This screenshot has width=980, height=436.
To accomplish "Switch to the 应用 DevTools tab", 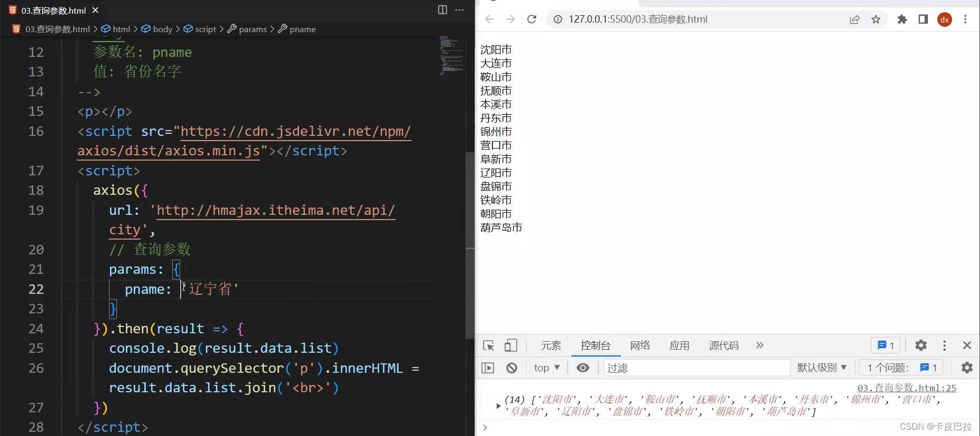I will (679, 345).
